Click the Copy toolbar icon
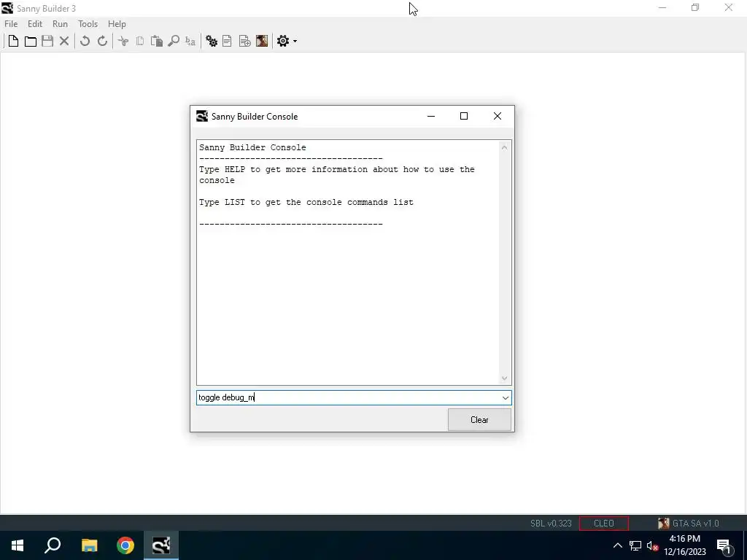Viewport: 747px width, 560px height. coord(139,41)
